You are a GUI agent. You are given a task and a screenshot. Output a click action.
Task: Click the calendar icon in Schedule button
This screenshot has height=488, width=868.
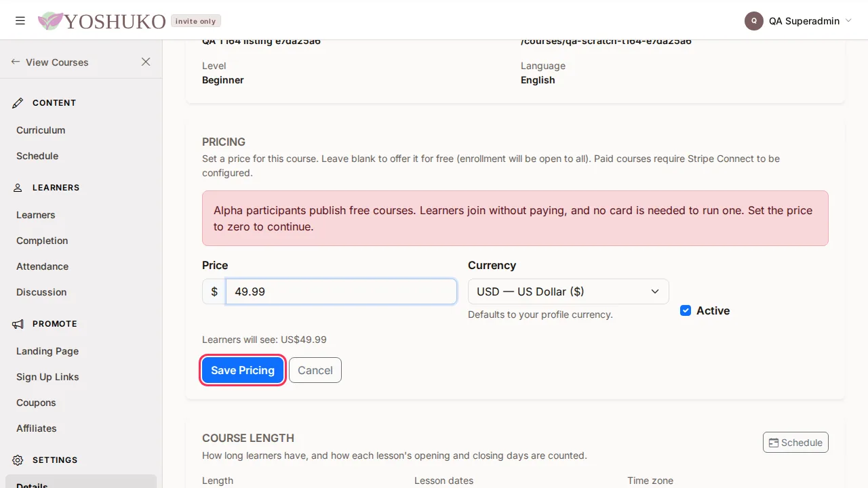click(774, 443)
